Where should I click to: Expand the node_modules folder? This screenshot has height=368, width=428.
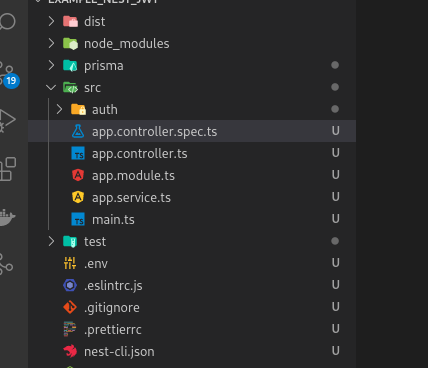pyautogui.click(x=192, y=44)
